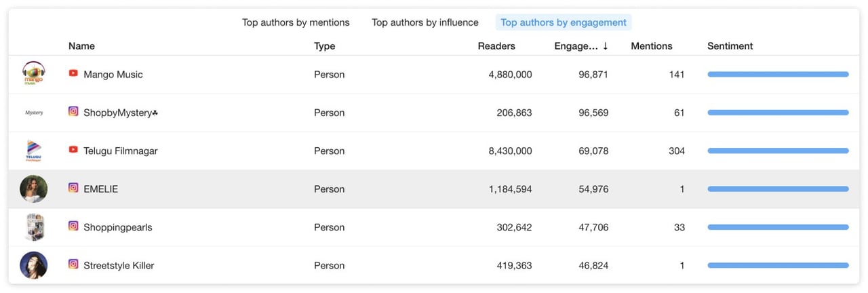Click Streetstyle Killer readers value 419,363

point(514,265)
